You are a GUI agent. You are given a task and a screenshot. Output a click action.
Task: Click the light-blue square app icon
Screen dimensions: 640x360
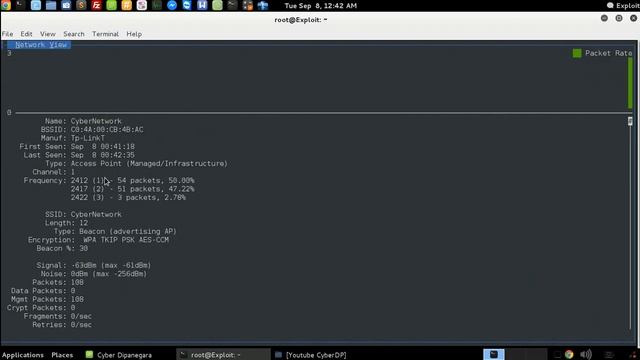tap(36, 5)
